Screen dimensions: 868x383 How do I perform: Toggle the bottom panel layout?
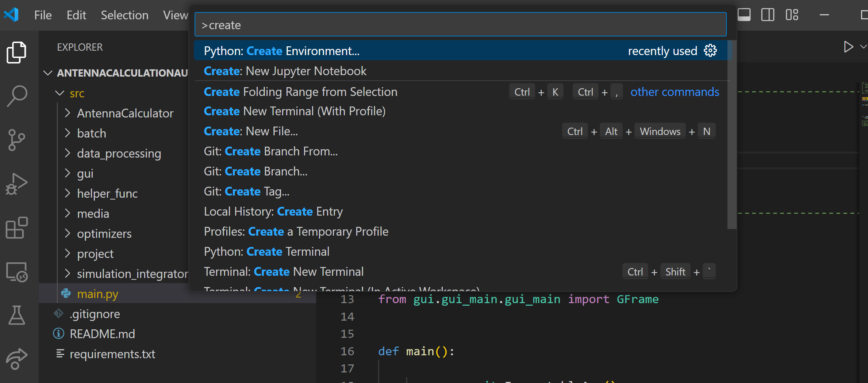[744, 15]
